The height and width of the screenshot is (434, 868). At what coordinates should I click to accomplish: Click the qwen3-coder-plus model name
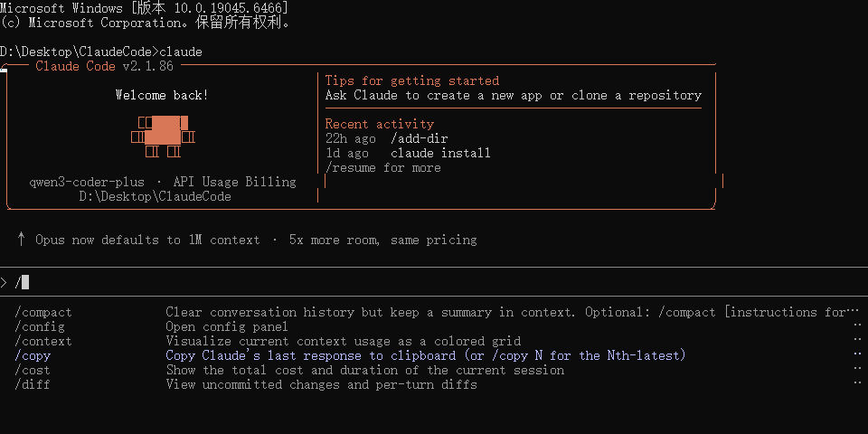[x=87, y=182]
